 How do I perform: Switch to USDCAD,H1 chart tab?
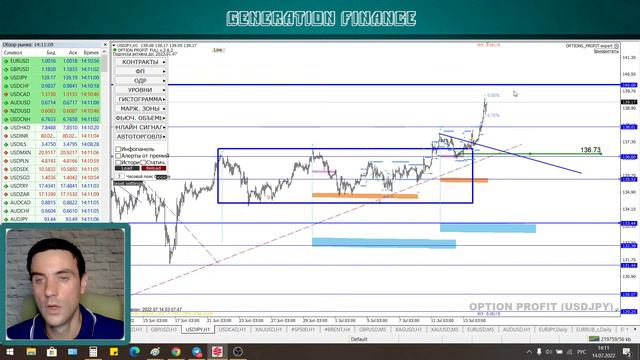232,329
